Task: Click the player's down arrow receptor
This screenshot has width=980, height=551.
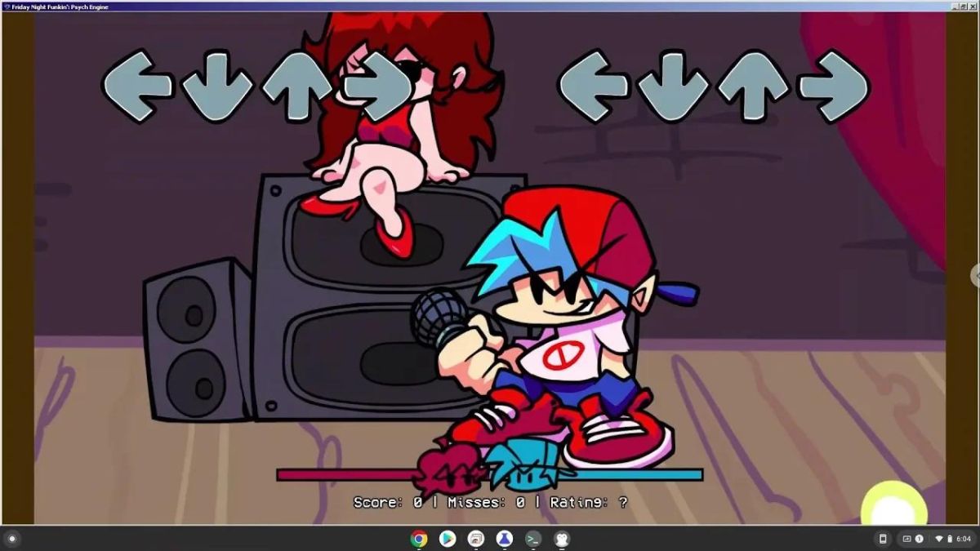Action: click(x=674, y=86)
